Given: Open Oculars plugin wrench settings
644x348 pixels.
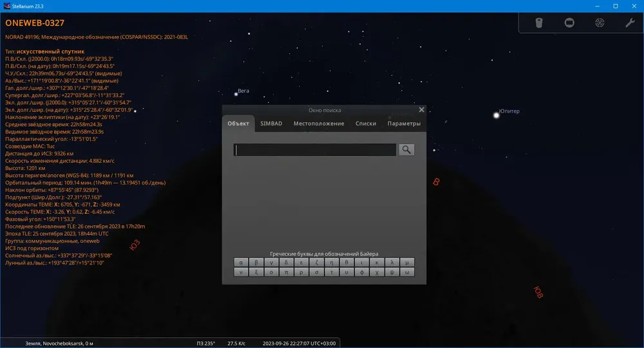Looking at the screenshot, I should 630,23.
